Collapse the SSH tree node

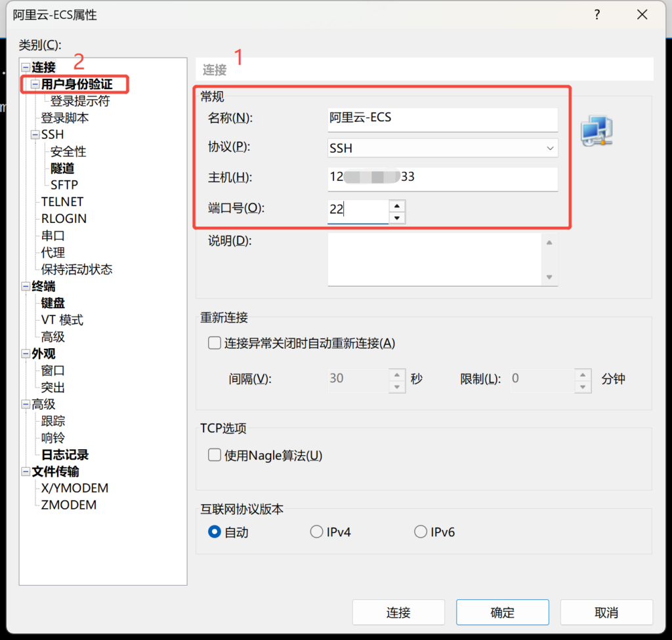click(x=35, y=135)
